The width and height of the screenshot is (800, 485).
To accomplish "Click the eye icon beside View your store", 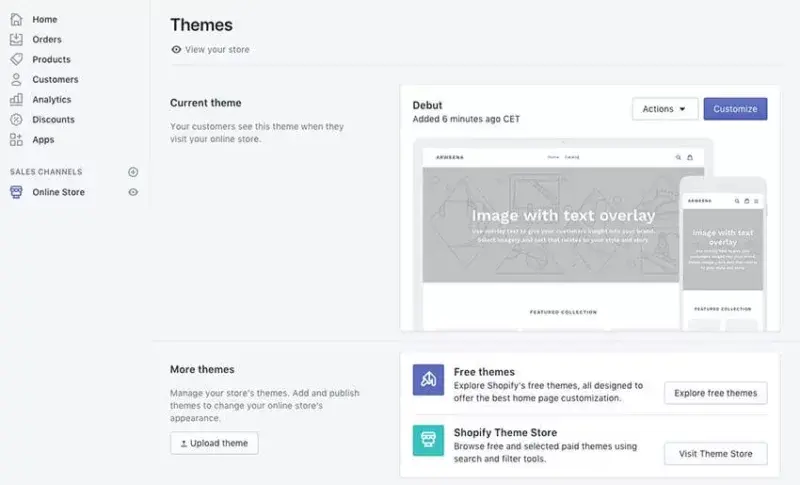I will tap(176, 49).
